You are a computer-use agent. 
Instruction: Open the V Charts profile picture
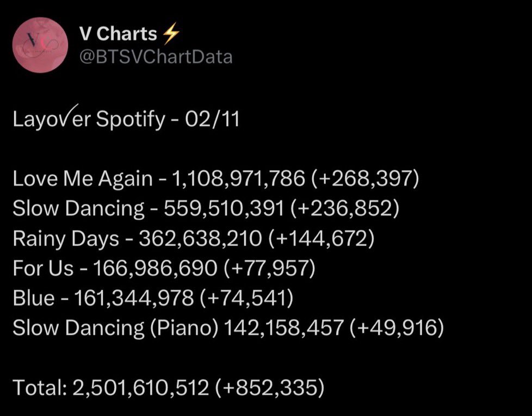point(40,45)
